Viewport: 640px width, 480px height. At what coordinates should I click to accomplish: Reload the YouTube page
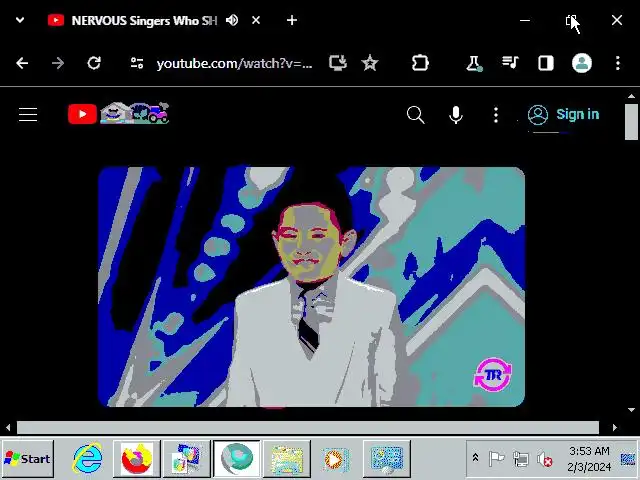point(94,63)
